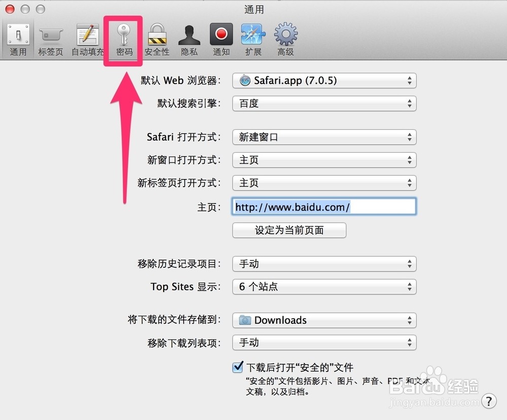Open the 密码 (Passwords) key icon tab
This screenshot has height=420, width=507.
point(124,40)
